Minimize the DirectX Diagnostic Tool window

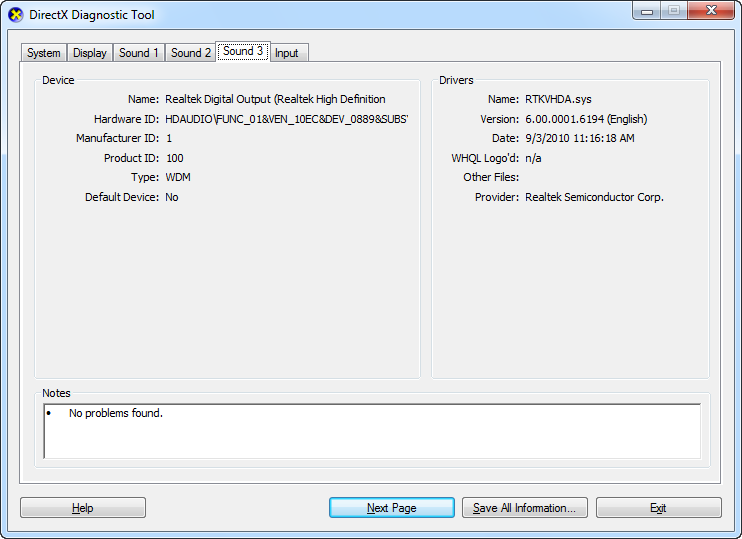(646, 10)
